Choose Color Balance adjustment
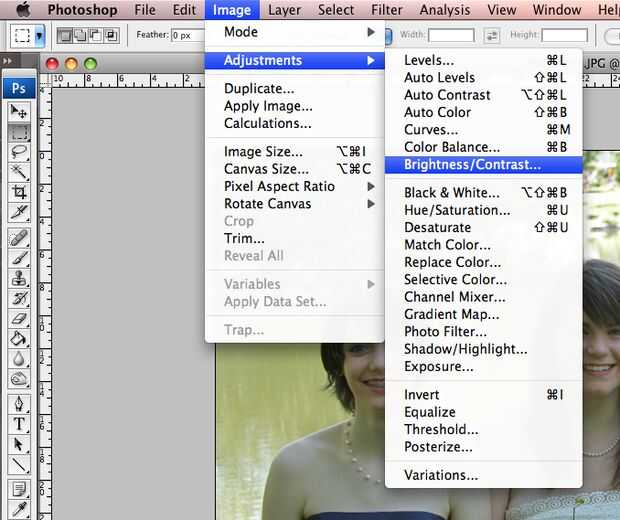 [484, 147]
